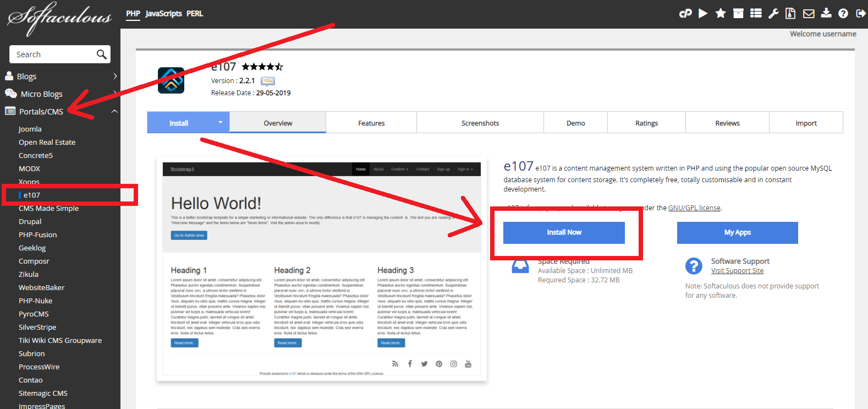This screenshot has height=409, width=868.
Task: Follow the Visit Support Site link
Action: [x=737, y=271]
